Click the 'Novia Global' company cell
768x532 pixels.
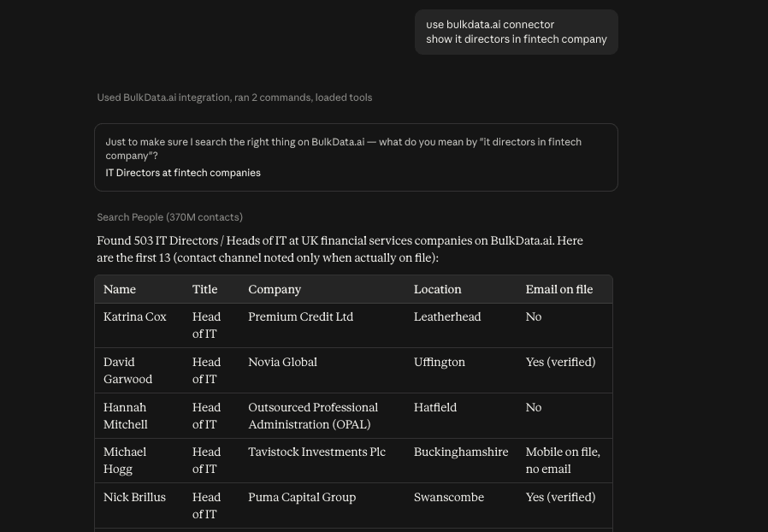point(282,362)
